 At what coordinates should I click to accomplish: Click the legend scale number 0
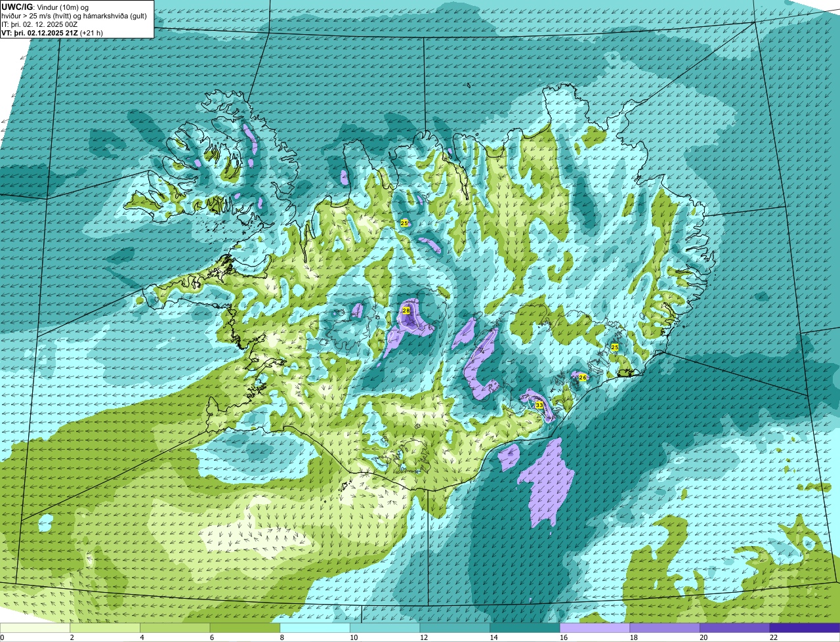coord(2,637)
